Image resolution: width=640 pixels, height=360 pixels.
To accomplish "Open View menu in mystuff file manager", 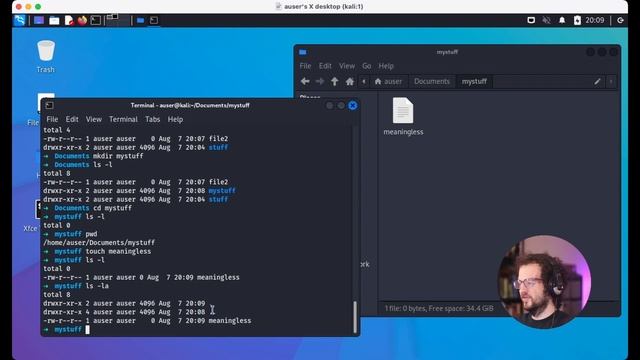I will click(347, 66).
